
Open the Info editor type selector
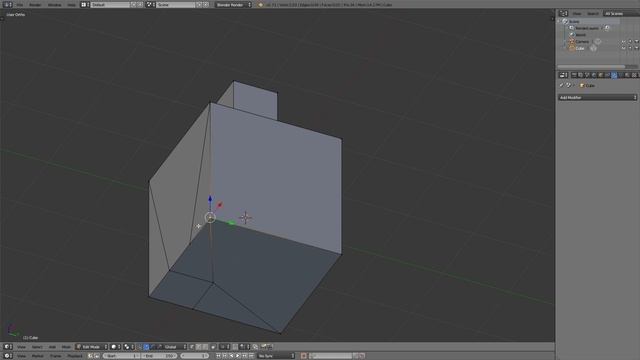(x=8, y=4)
